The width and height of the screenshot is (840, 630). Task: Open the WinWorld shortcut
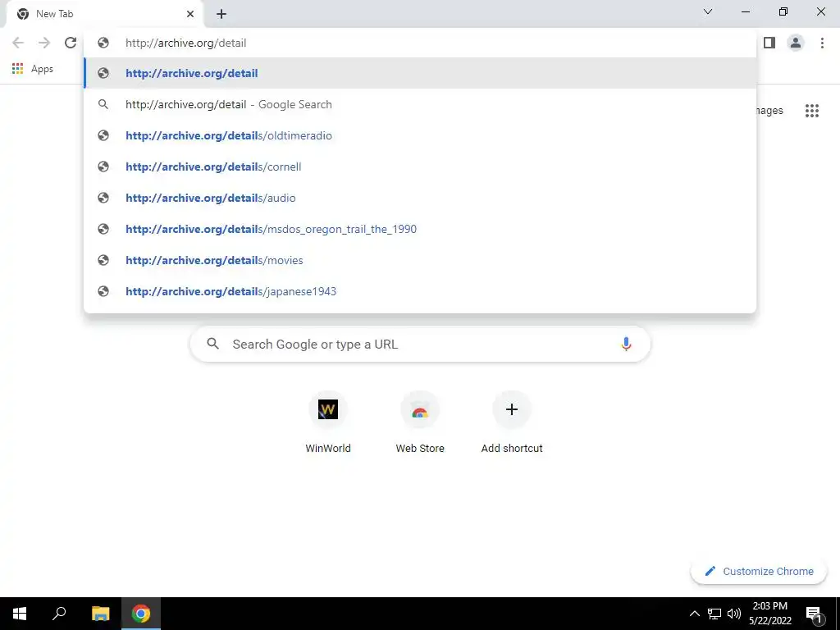[328, 422]
